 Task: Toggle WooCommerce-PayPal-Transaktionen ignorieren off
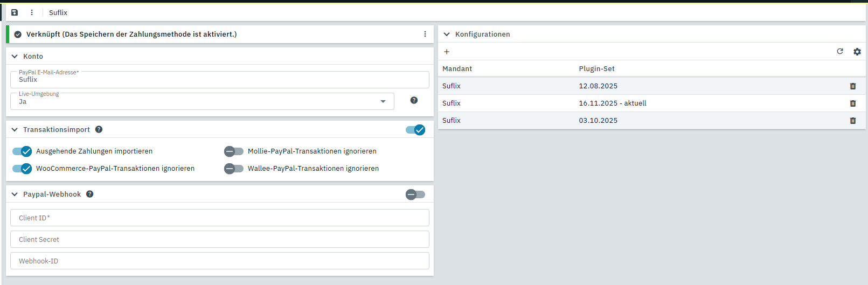pyautogui.click(x=22, y=169)
